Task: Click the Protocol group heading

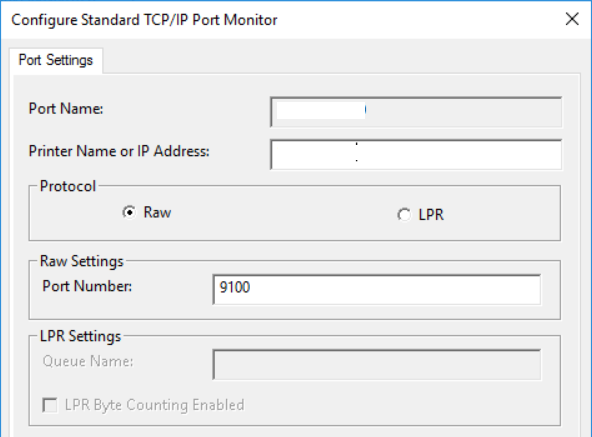Action: pyautogui.click(x=68, y=186)
